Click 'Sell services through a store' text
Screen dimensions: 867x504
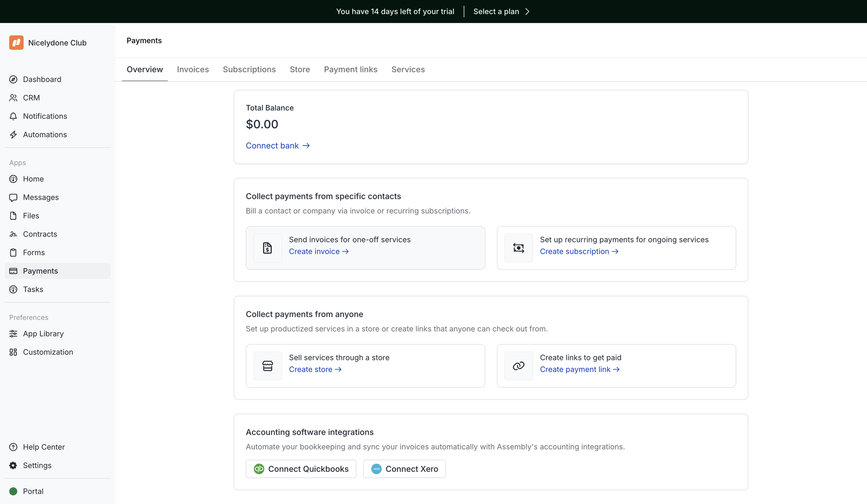pyautogui.click(x=339, y=358)
